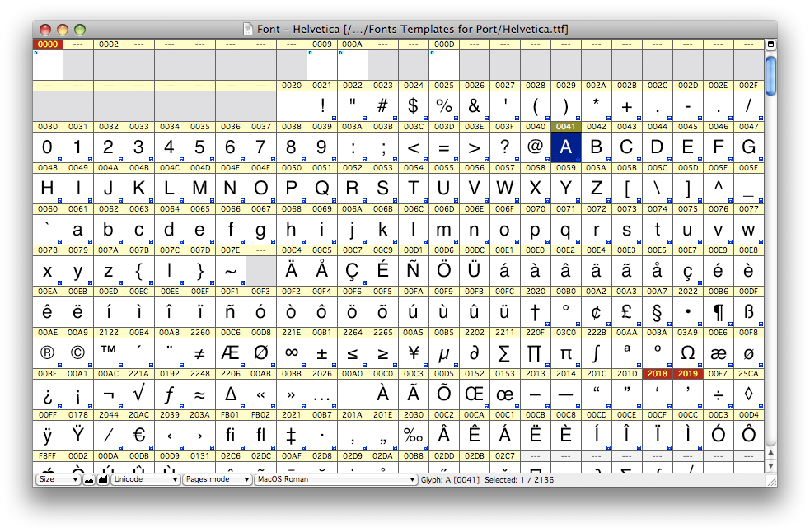Image resolution: width=810 pixels, height=532 pixels.
Task: Select the pound sterling glyph cell 00A3
Action: click(626, 311)
